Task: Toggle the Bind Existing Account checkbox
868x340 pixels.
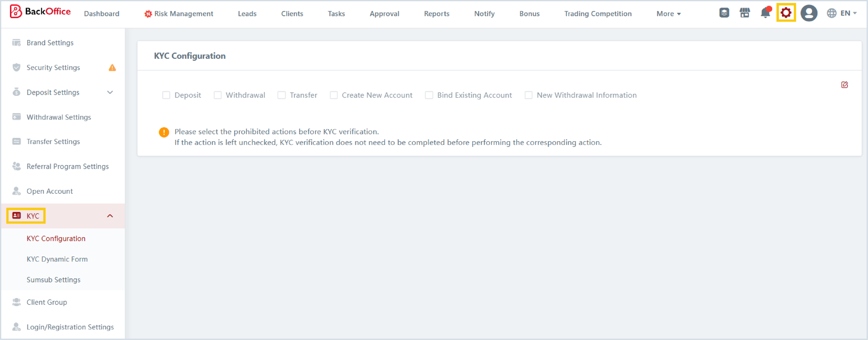Action: pyautogui.click(x=429, y=95)
